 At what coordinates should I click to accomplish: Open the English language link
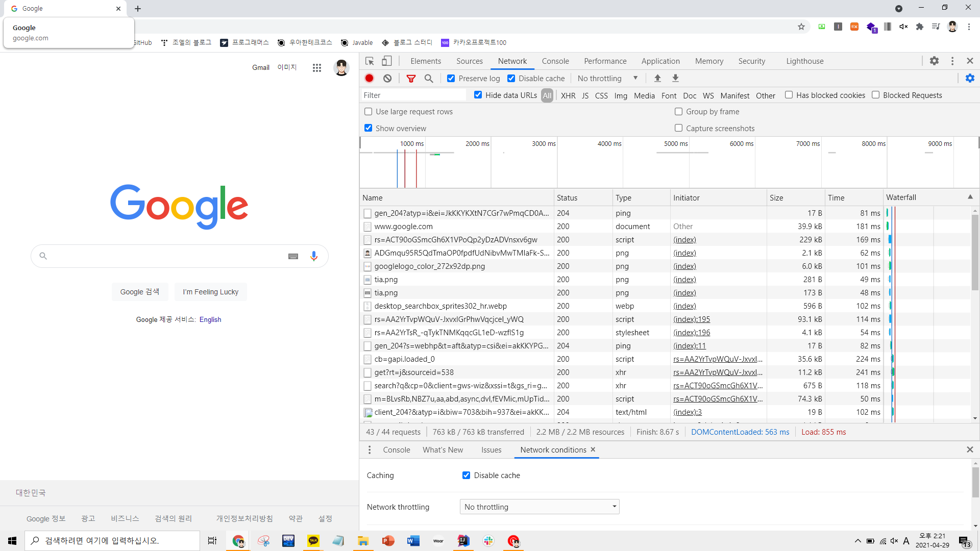[x=210, y=319]
